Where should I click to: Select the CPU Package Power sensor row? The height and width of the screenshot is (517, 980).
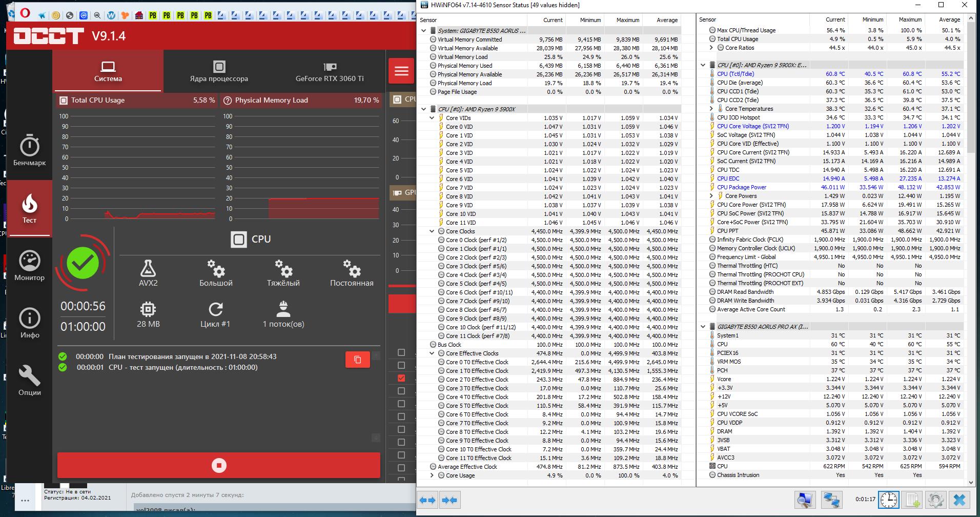click(x=831, y=187)
